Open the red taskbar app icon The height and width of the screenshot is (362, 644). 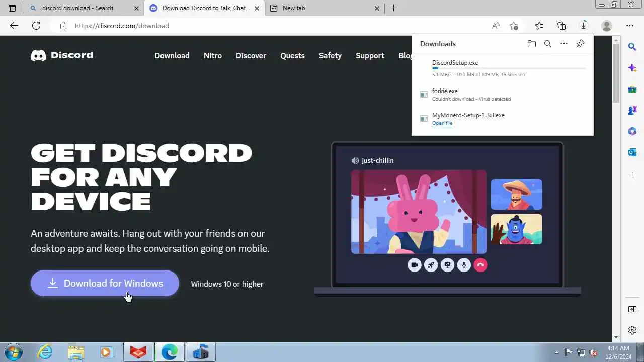pyautogui.click(x=138, y=352)
